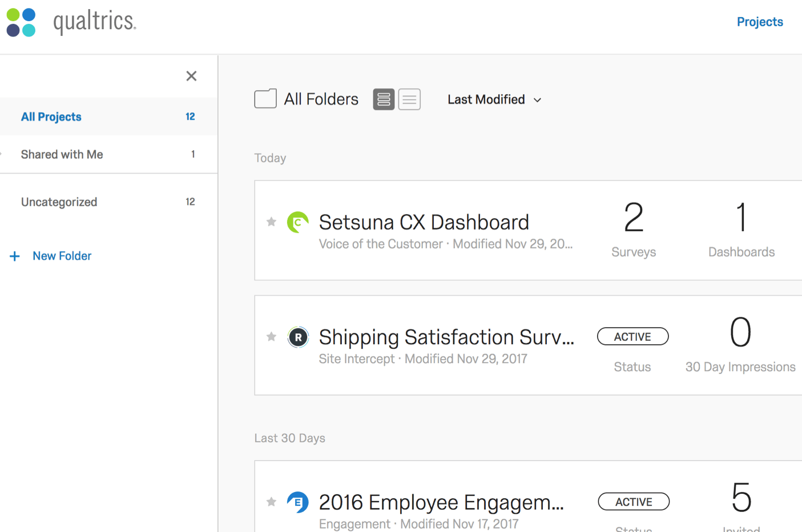The height and width of the screenshot is (532, 802).
Task: Open Setsuna CX Dashboard project
Action: 424,222
